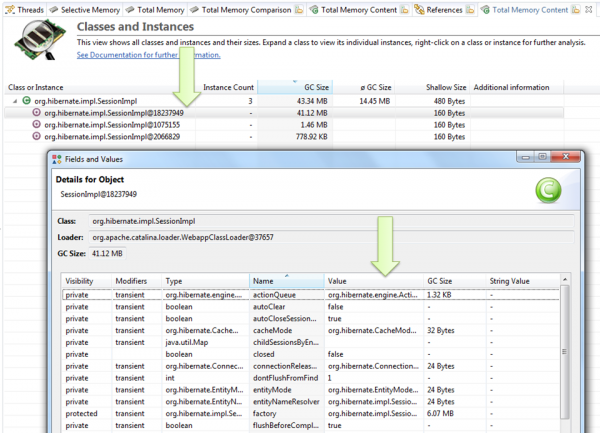The width and height of the screenshot is (600, 433).
Task: Open See Documentation for further information link
Action: (148, 55)
